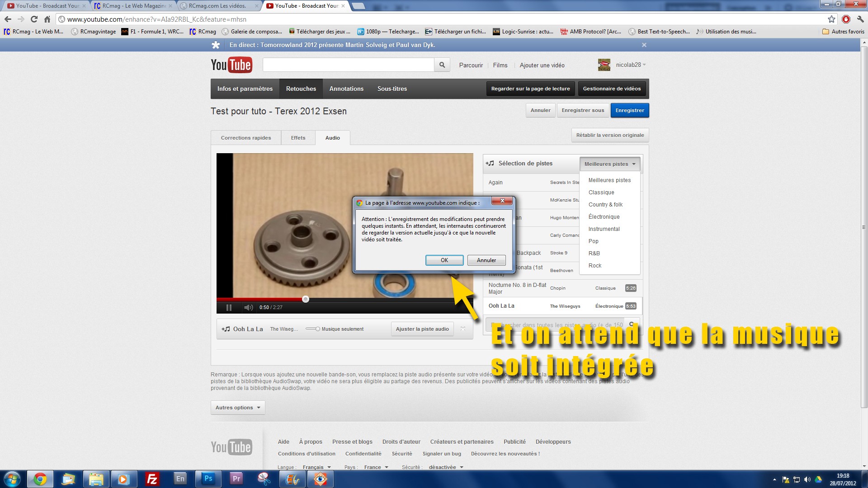This screenshot has height=488, width=868.
Task: Click Enregistrer sous button
Action: (583, 110)
